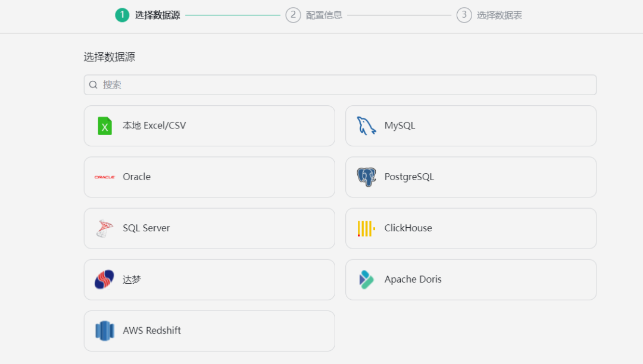Focus the 搜索 search field
The height and width of the screenshot is (364, 643).
pyautogui.click(x=340, y=85)
